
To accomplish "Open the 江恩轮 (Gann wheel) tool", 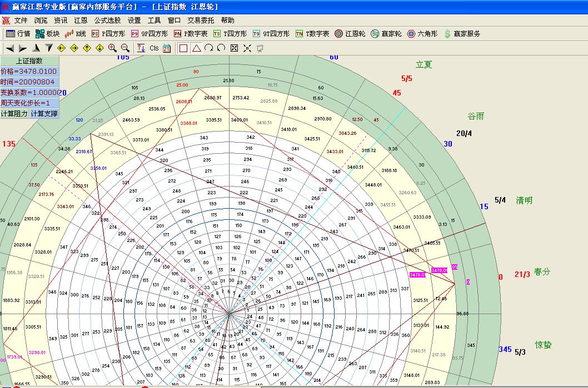I will (350, 34).
